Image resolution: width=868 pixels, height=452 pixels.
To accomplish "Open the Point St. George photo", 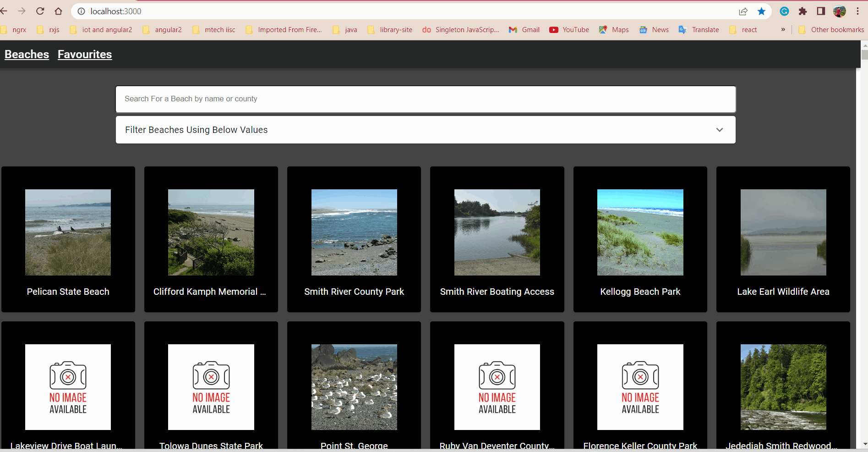I will [x=354, y=387].
